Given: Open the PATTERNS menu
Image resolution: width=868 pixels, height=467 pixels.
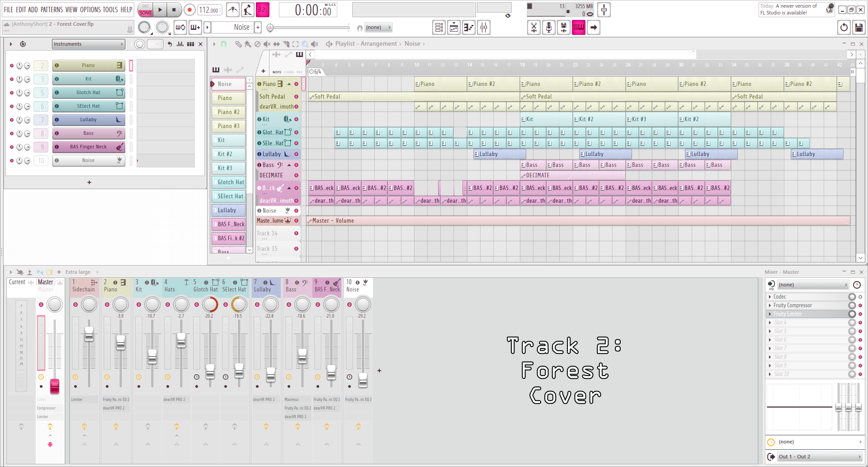Looking at the screenshot, I should pyautogui.click(x=52, y=10).
